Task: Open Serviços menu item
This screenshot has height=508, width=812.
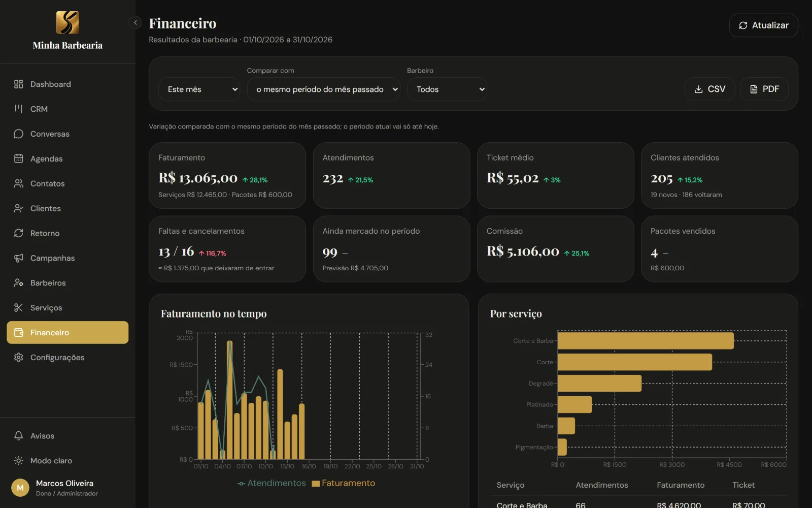Action: [x=67, y=308]
